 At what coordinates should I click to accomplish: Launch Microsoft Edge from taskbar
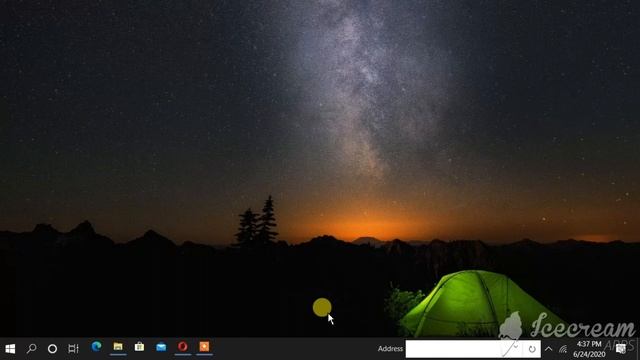click(96, 347)
